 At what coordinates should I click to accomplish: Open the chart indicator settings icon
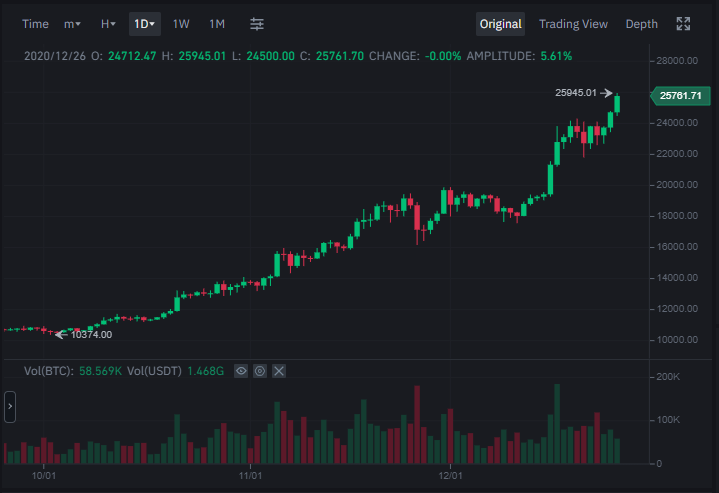click(257, 24)
